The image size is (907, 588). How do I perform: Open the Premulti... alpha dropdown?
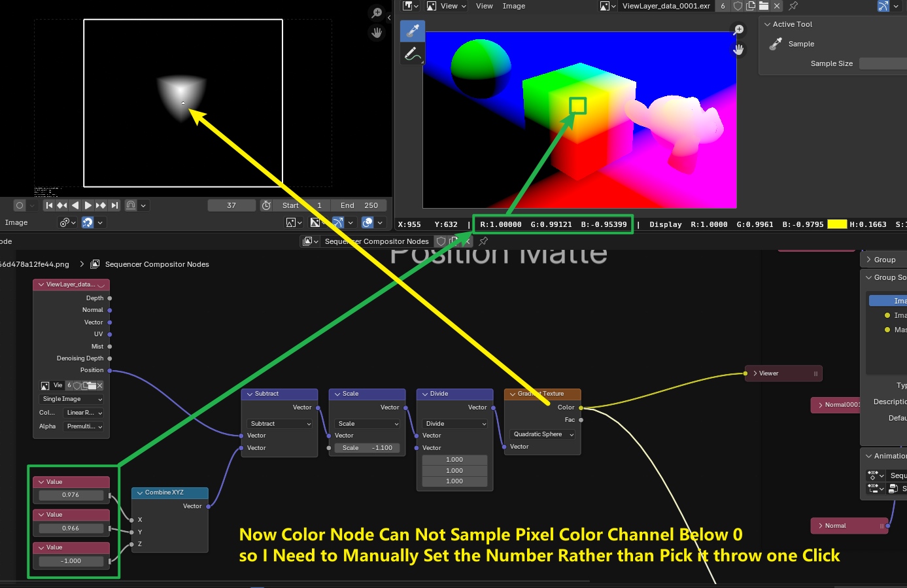[x=84, y=426]
